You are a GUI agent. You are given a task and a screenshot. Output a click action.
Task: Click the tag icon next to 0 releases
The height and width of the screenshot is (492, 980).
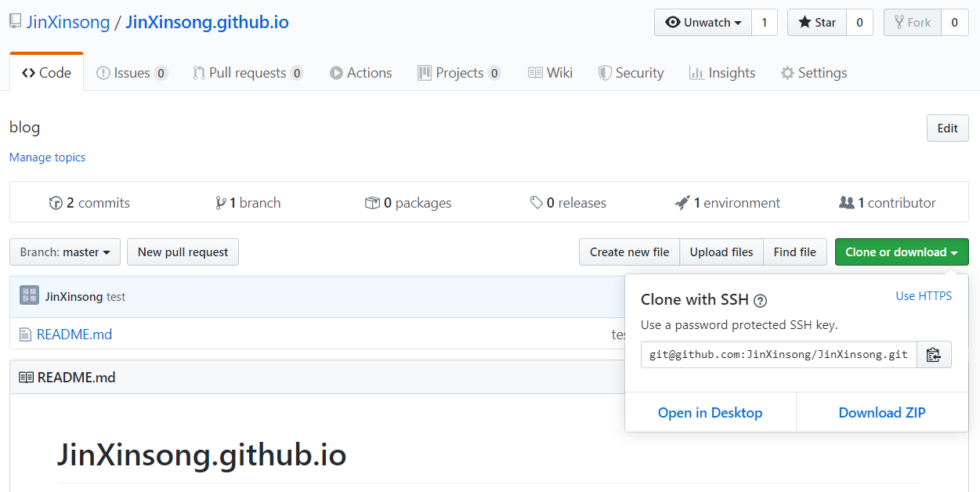[537, 203]
